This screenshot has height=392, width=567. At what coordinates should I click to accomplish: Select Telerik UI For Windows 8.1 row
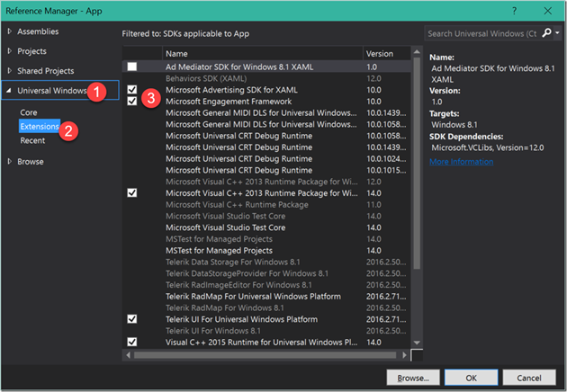pos(267,331)
